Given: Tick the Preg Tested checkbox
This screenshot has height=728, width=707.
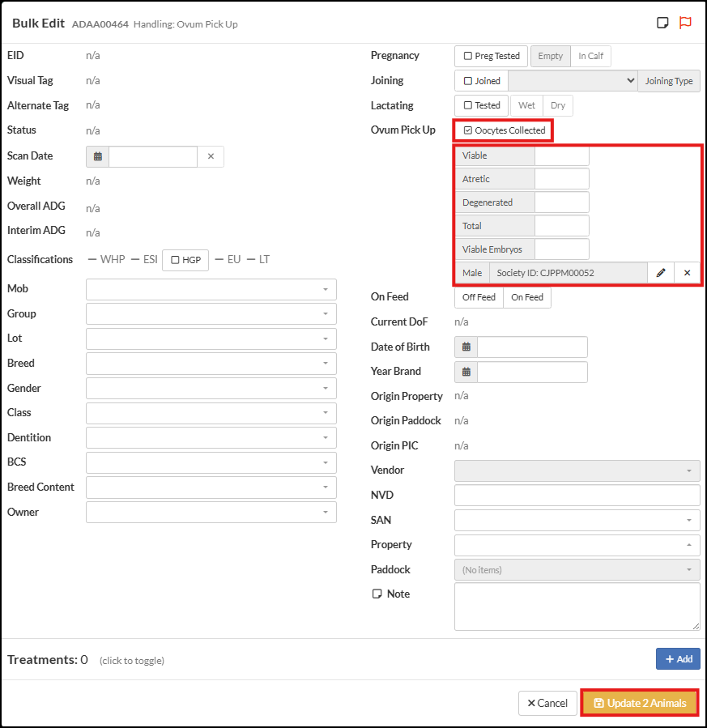Looking at the screenshot, I should (x=468, y=56).
